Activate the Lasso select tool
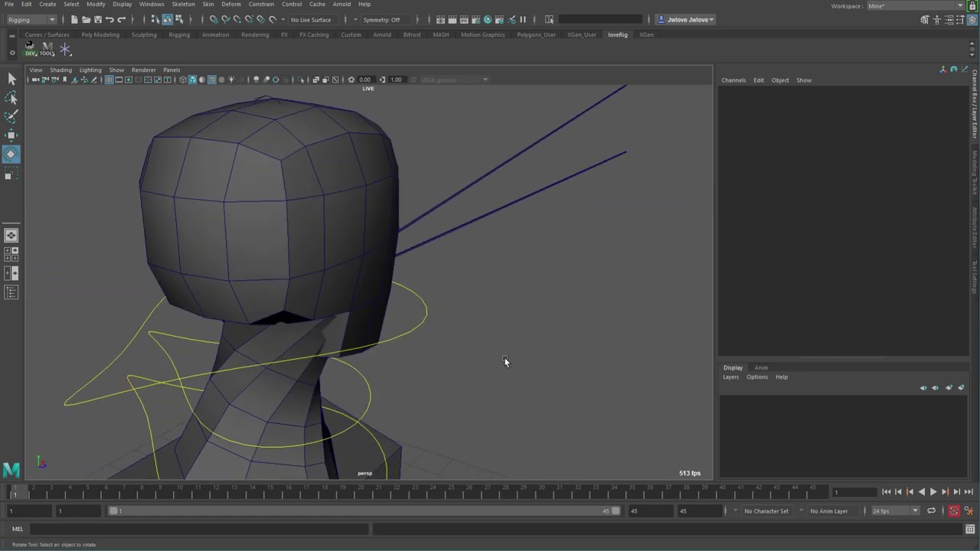 pyautogui.click(x=11, y=98)
